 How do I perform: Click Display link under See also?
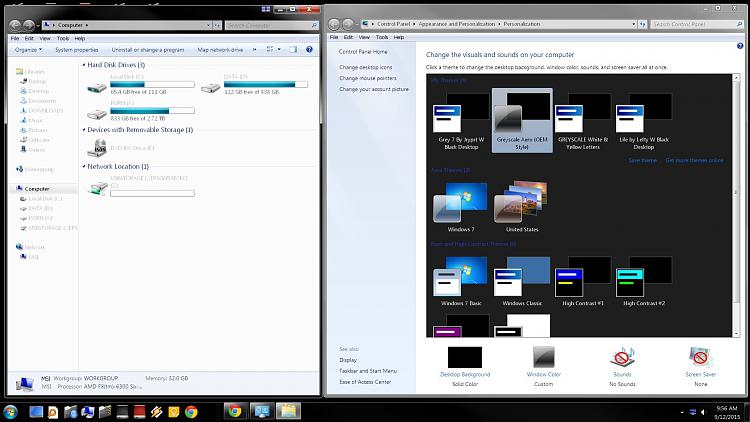click(x=348, y=360)
